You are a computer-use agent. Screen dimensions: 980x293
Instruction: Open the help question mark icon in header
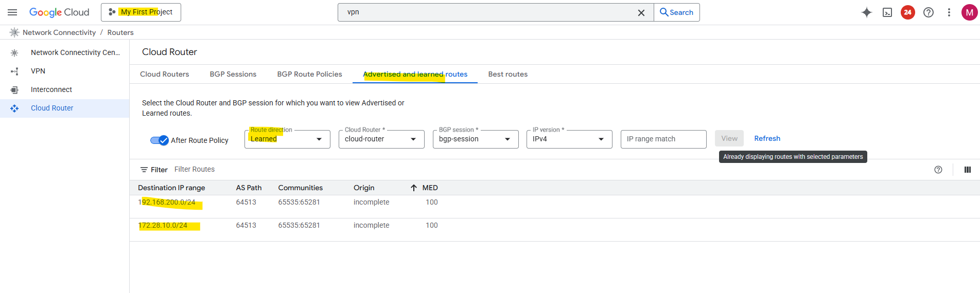coord(929,12)
